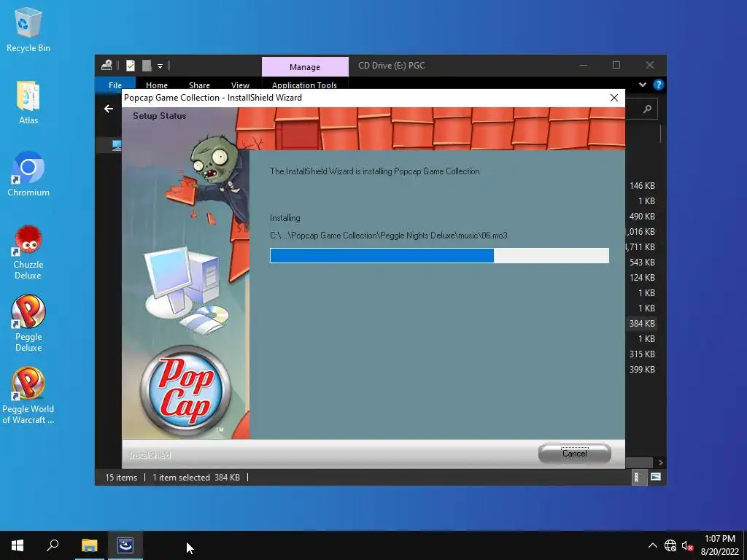Select the 124 KB file size entry
Image resolution: width=747 pixels, height=560 pixels.
coord(642,278)
